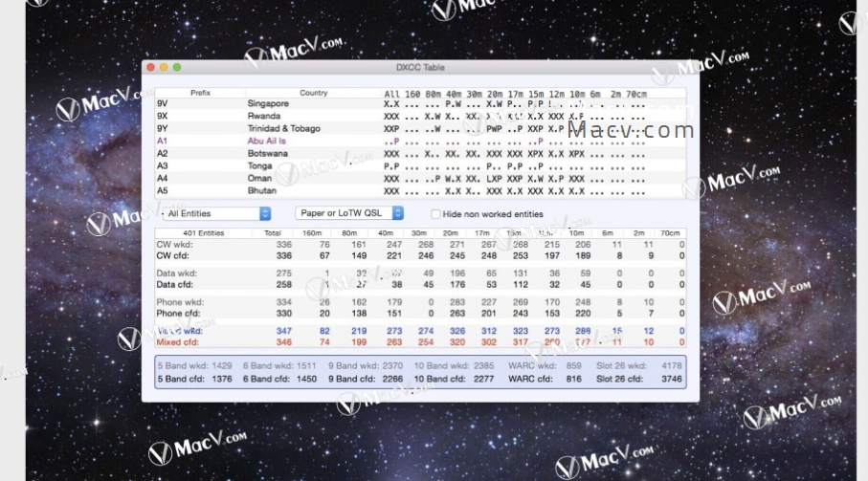
Task: Click the 9X prefix cell
Action: click(162, 116)
